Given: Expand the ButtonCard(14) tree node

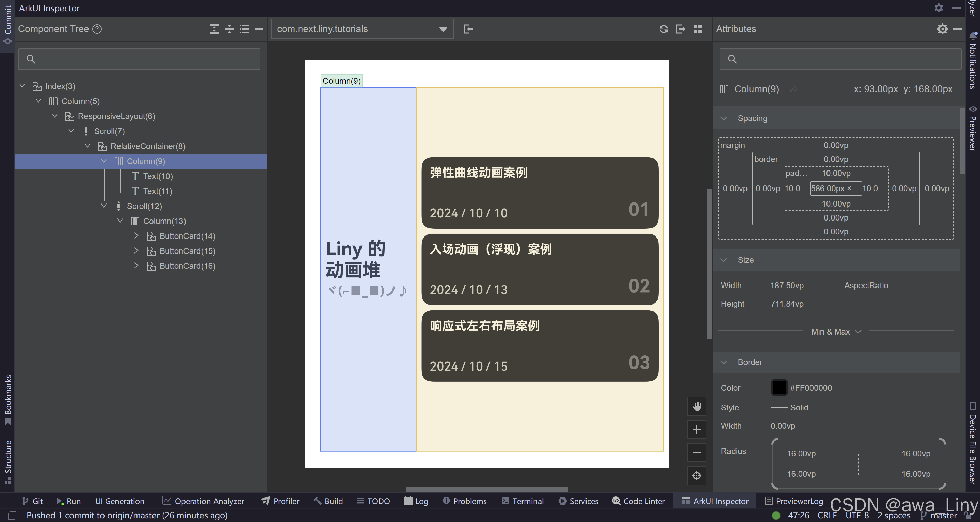Looking at the screenshot, I should 136,236.
